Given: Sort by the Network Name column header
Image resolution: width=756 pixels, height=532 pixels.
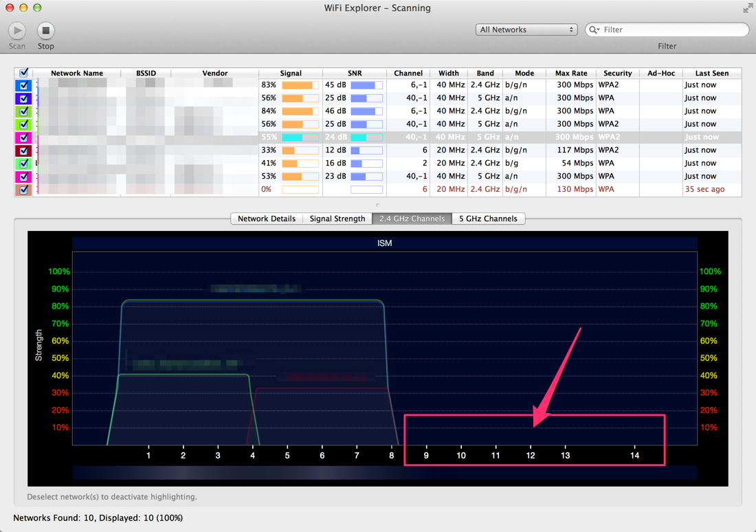Looking at the screenshot, I should click(x=77, y=73).
